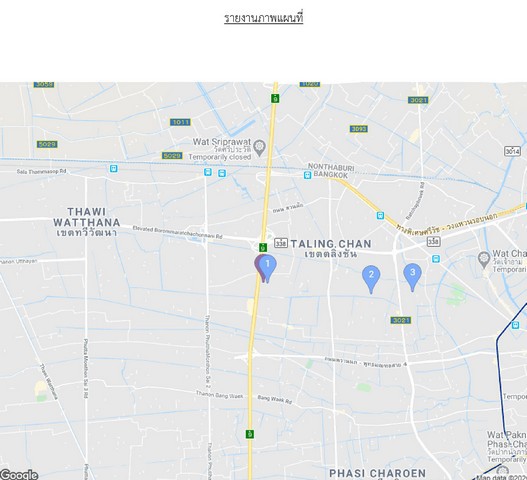Click the 338 road badge beside Taling Chan
The image size is (527, 480).
281,243
